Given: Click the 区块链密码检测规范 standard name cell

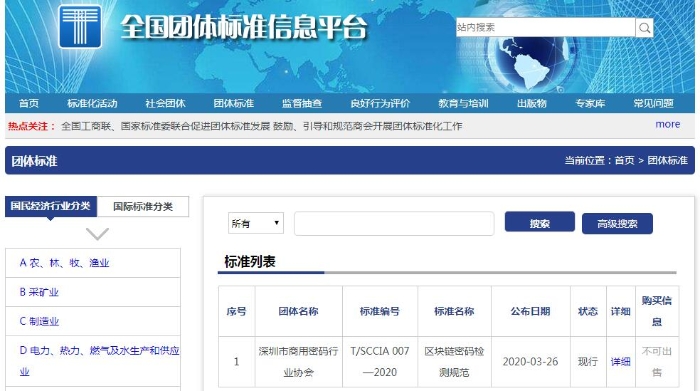Looking at the screenshot, I should (x=454, y=362).
